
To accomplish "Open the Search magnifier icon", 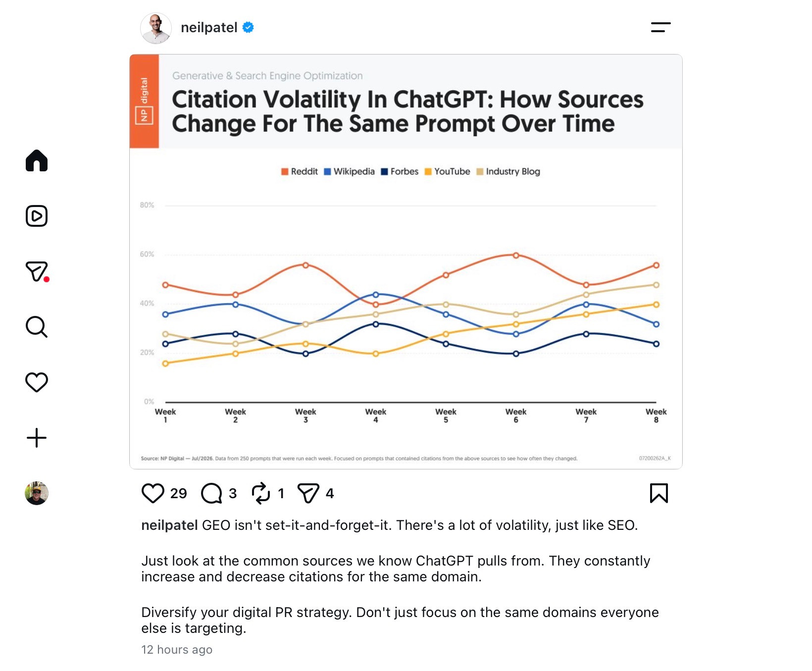I will pyautogui.click(x=37, y=327).
